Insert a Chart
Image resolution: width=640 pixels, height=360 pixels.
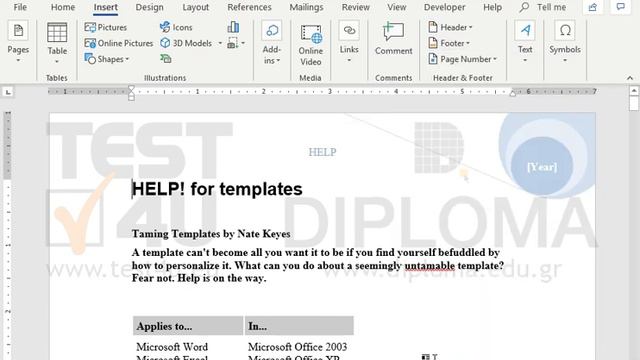233,27
